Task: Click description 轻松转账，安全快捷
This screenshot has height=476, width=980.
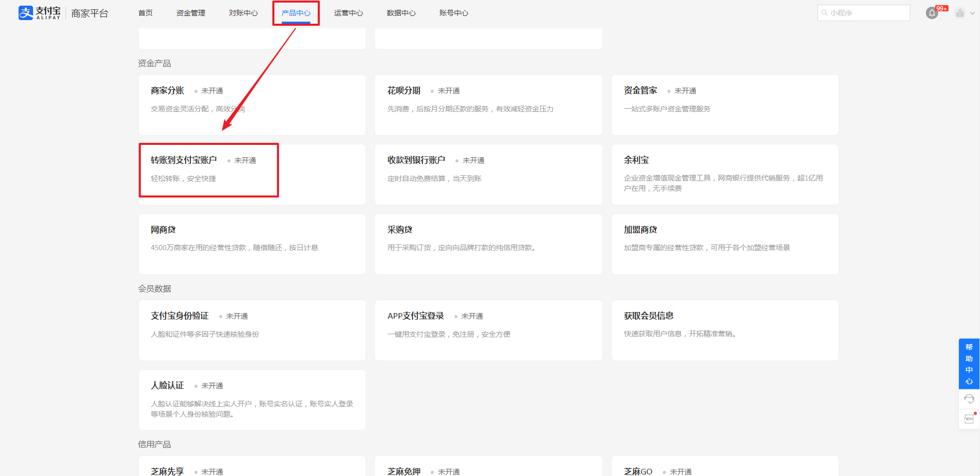Action: point(183,178)
